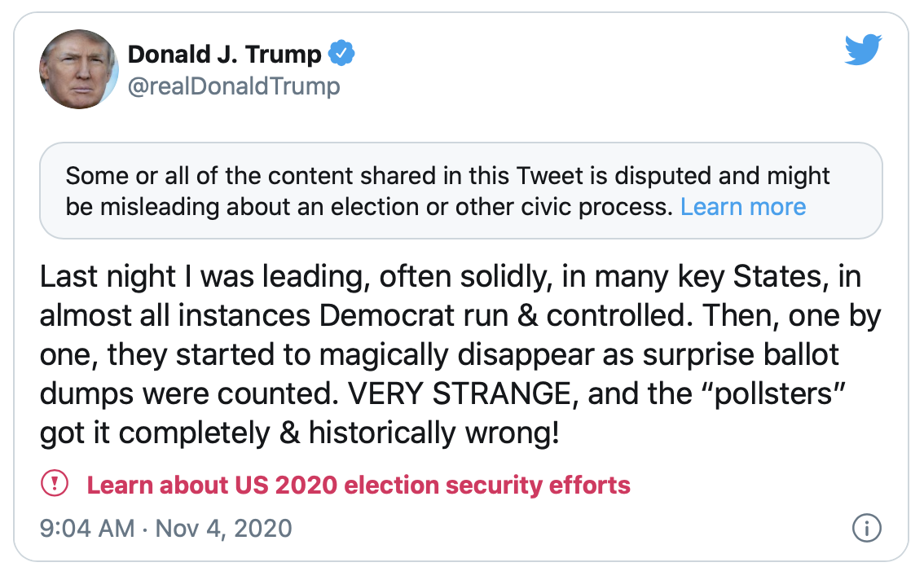This screenshot has width=924, height=580.
Task: Click the red exclamation warning icon
Action: click(55, 485)
